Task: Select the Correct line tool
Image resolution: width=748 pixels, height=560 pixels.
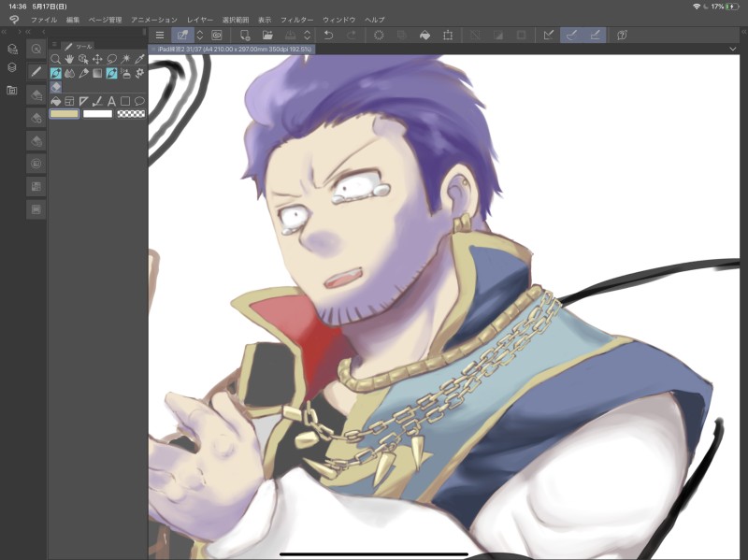Action: coord(97,101)
